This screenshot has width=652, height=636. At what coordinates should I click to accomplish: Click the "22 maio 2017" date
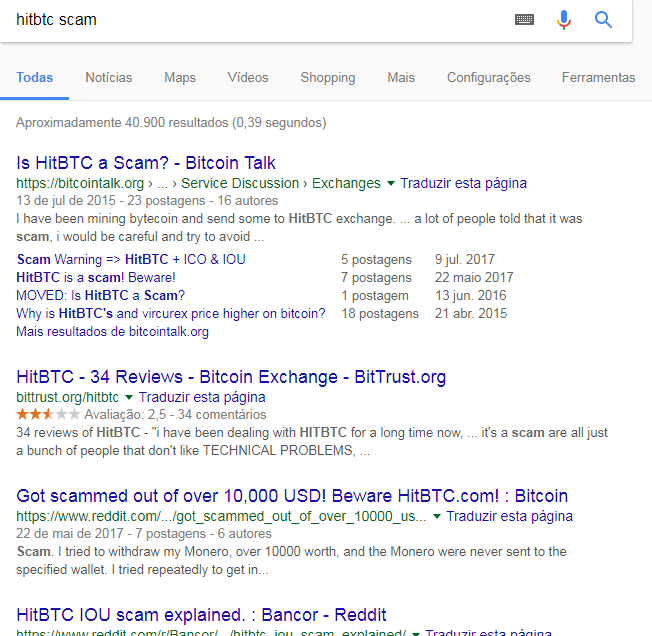(474, 277)
